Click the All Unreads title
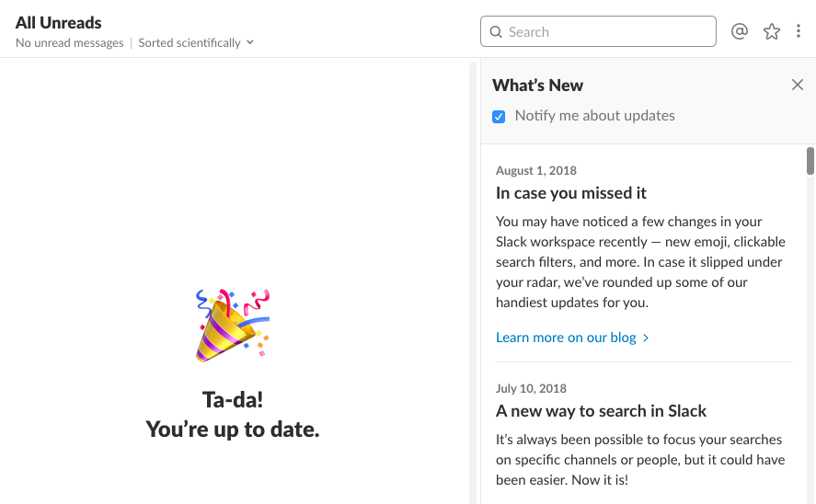The width and height of the screenshot is (816, 504). click(58, 23)
